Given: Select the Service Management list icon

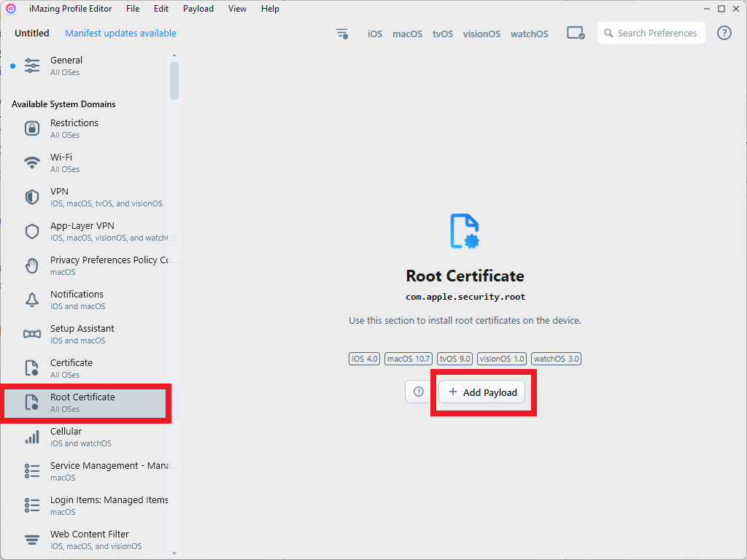Looking at the screenshot, I should point(32,471).
